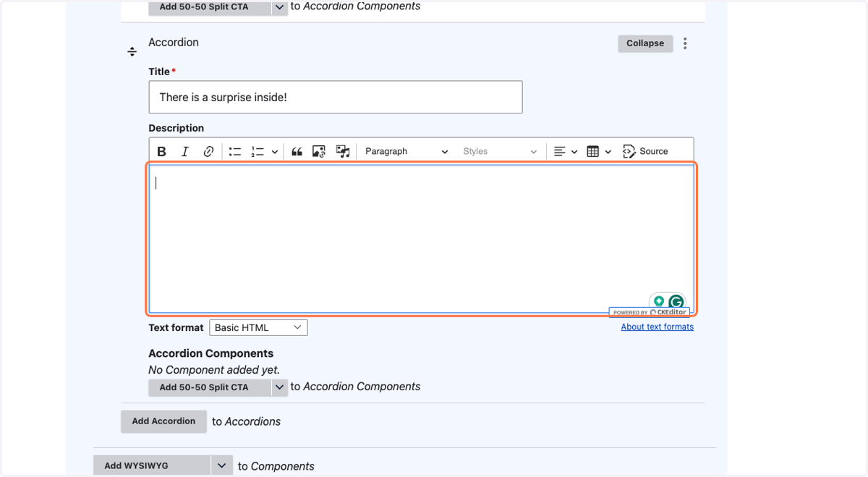Open the Text format Basic HTML dropdown
The height and width of the screenshot is (477, 868).
[x=258, y=327]
